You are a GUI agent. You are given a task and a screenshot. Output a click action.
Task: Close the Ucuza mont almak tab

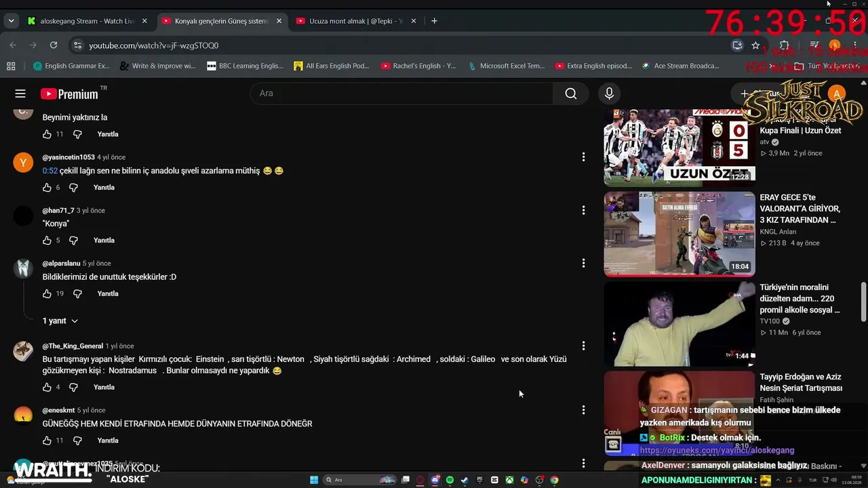tap(413, 21)
